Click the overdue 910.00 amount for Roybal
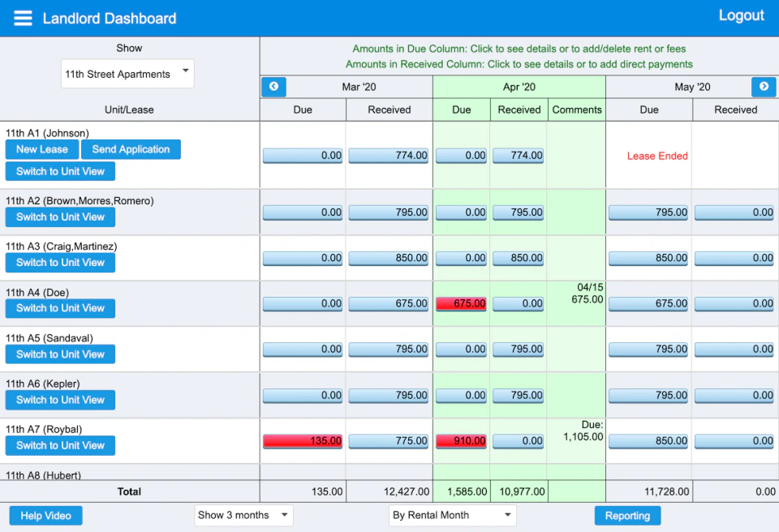 461,440
